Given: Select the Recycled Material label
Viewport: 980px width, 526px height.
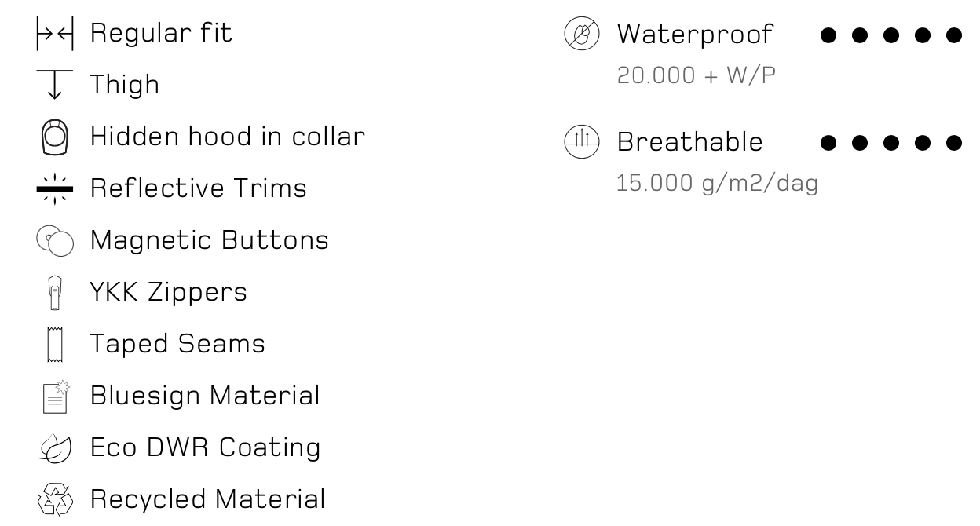Looking at the screenshot, I should (207, 499).
